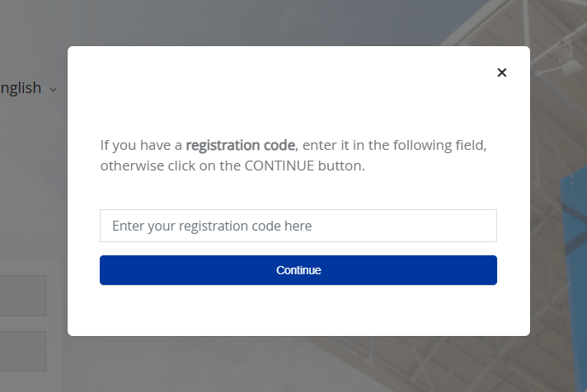The image size is (587, 392).
Task: Click the bold "registration code" text
Action: click(x=240, y=146)
